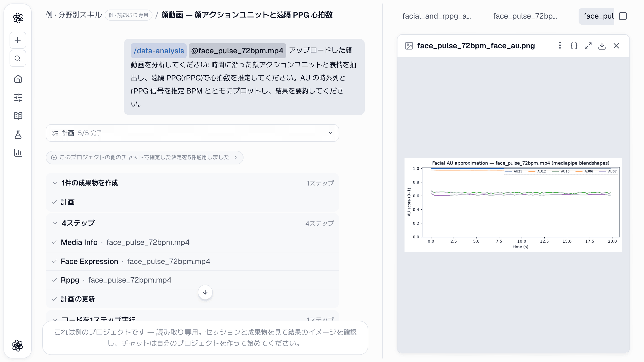644x362 pixels.
Task: Start a new chat with plus icon
Action: point(18,40)
